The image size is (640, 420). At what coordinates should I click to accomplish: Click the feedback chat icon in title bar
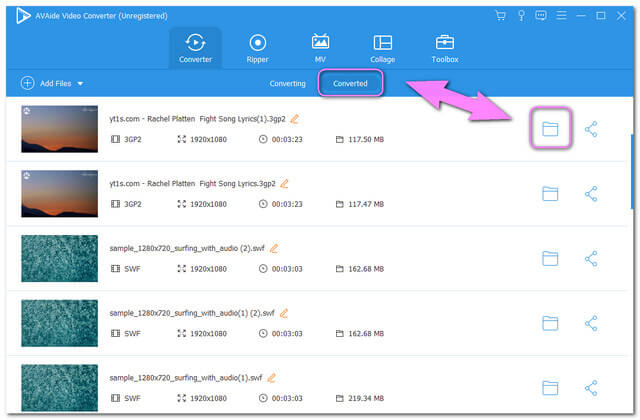[541, 16]
